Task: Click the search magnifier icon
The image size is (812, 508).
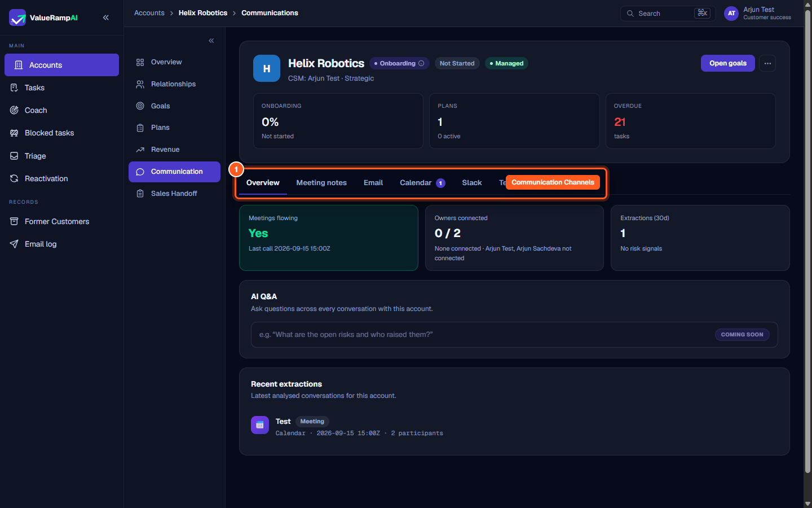Action: (x=630, y=14)
